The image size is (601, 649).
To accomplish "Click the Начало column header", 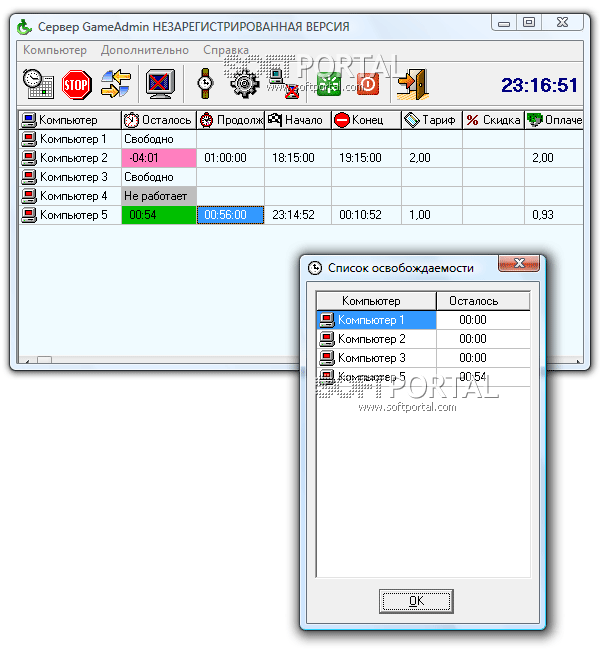I will point(298,120).
